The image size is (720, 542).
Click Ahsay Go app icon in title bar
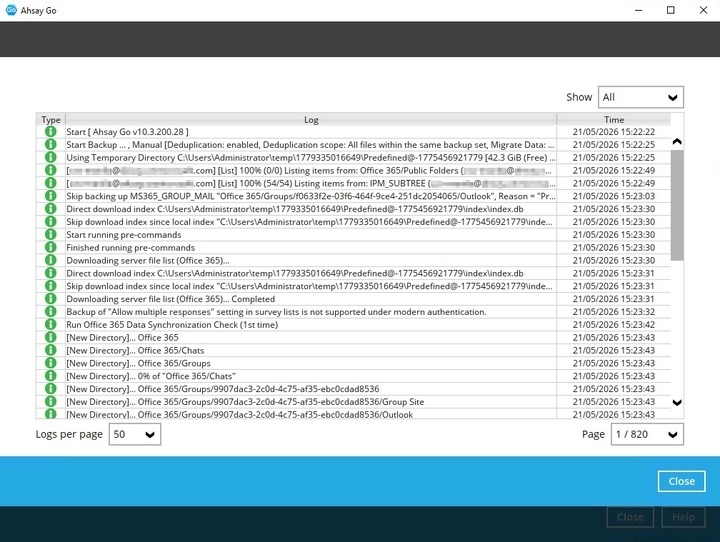coord(11,10)
